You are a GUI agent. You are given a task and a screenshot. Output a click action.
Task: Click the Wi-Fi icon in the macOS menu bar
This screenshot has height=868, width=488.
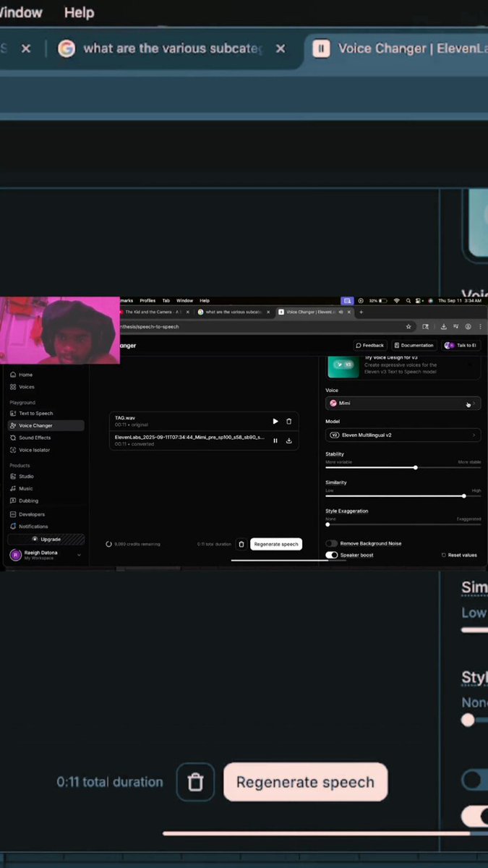397,300
